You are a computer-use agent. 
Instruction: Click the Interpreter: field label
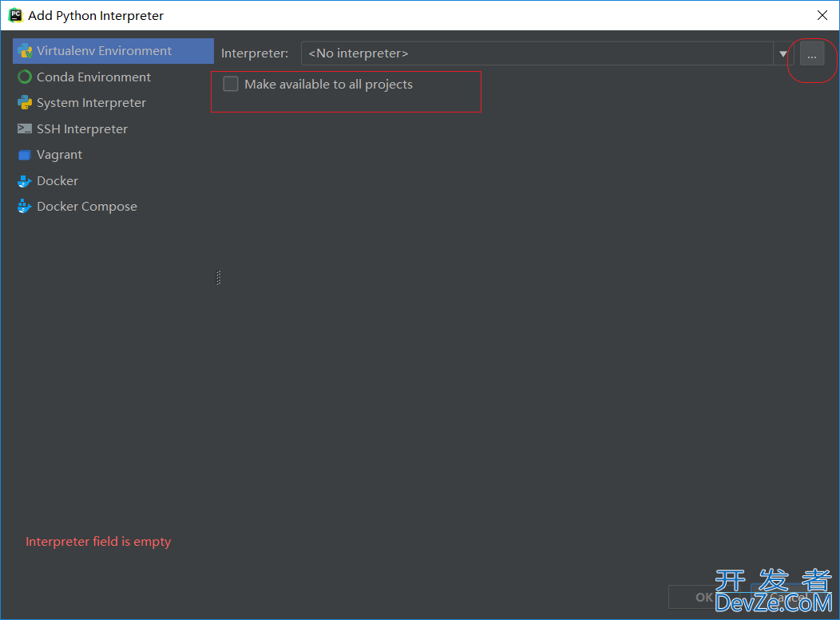coord(255,53)
